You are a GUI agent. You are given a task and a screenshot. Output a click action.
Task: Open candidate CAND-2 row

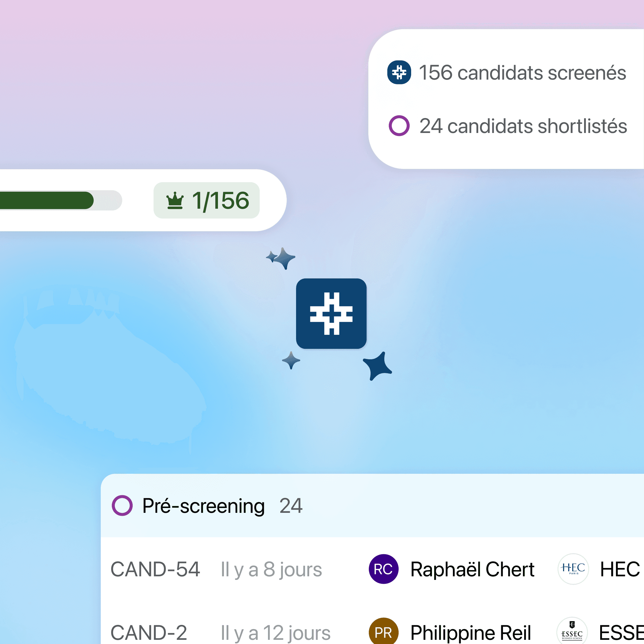point(372,627)
